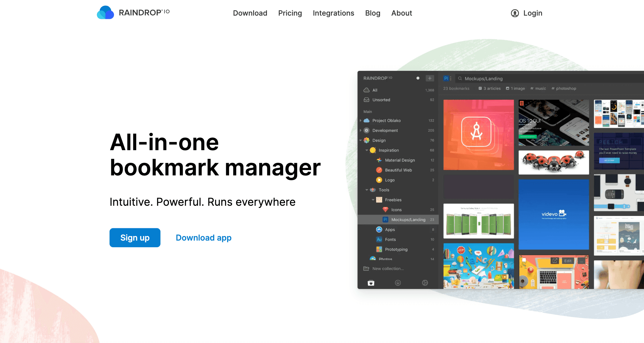This screenshot has width=644, height=343.
Task: Open the settings gear at sidebar bottom
Action: click(425, 283)
